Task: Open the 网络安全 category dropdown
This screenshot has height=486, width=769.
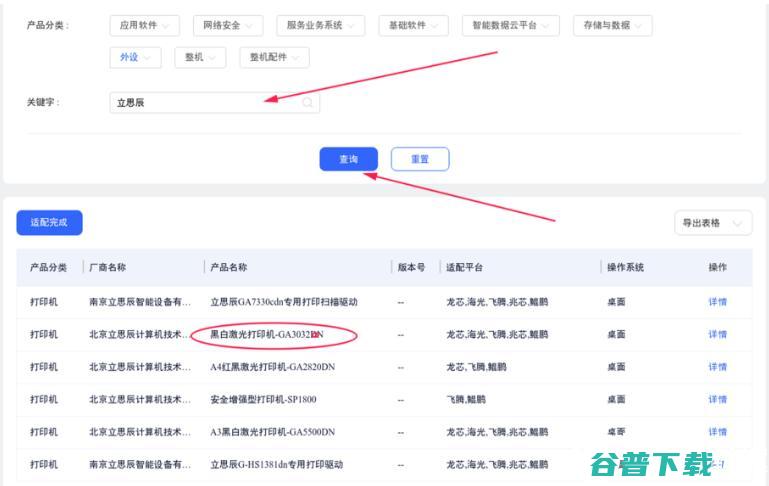Action: point(228,26)
